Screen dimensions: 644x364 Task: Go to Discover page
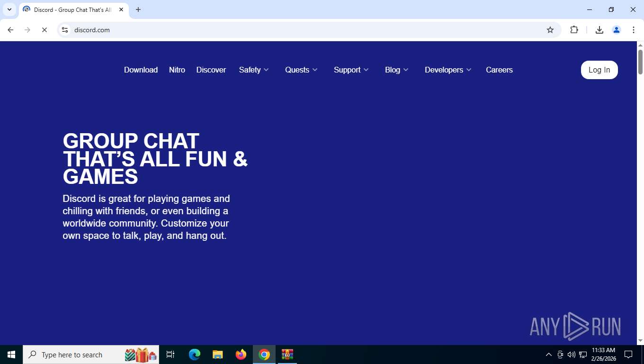coord(211,70)
